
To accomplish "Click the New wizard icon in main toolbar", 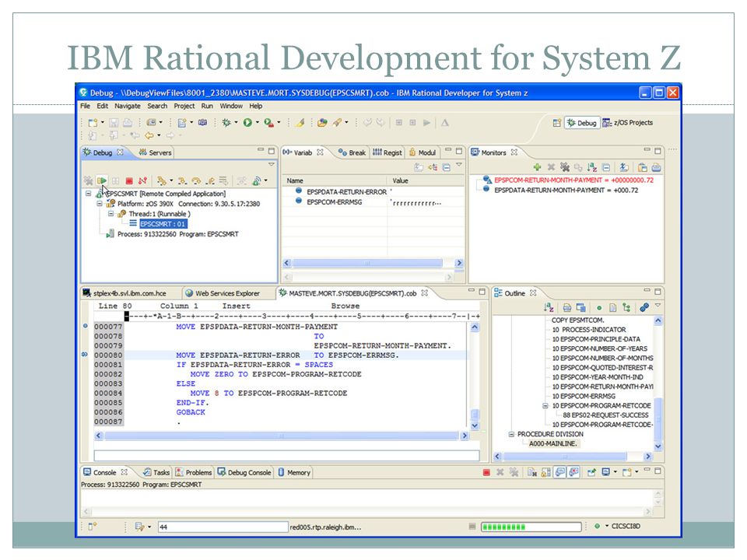I will point(93,123).
